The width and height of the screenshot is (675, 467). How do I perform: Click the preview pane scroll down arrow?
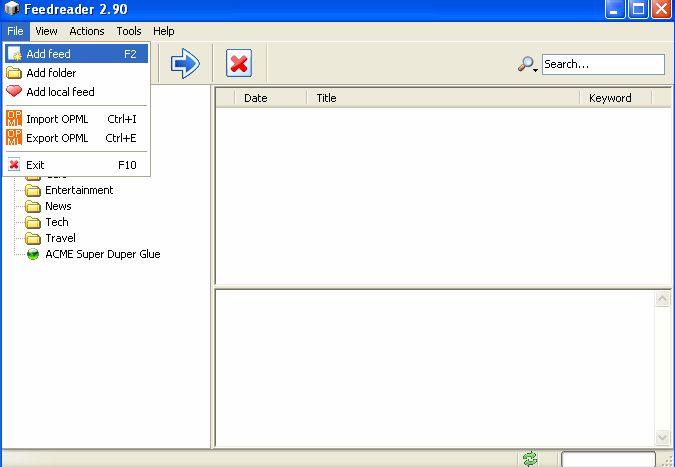point(662,437)
